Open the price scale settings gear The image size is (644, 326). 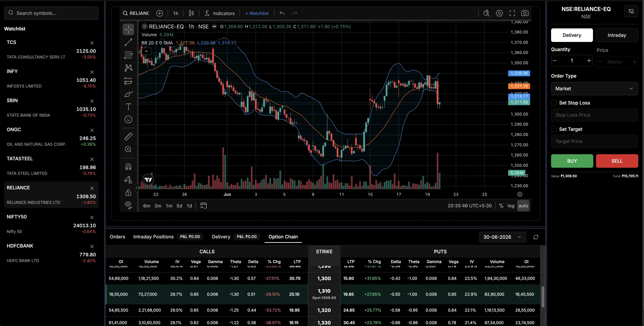coord(520,195)
